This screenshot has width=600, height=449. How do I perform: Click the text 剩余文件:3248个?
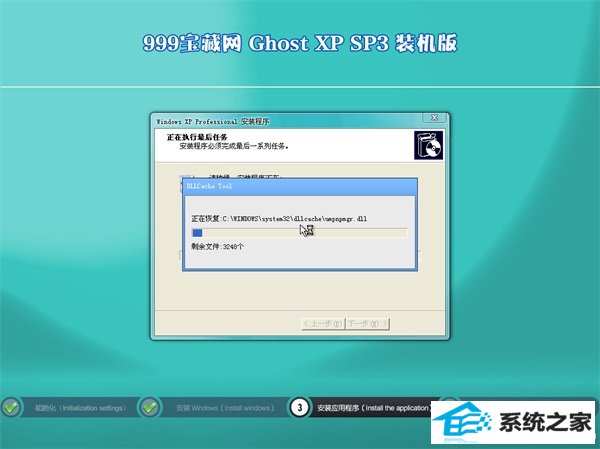click(217, 247)
